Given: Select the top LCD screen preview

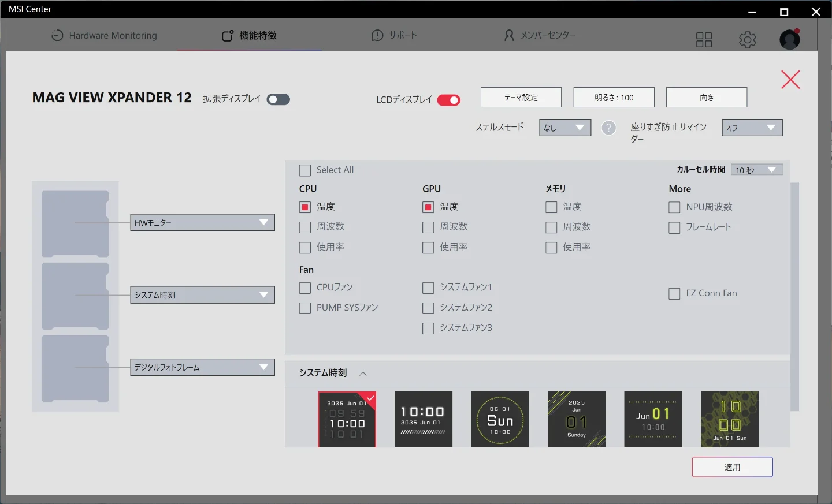Looking at the screenshot, I should point(75,223).
